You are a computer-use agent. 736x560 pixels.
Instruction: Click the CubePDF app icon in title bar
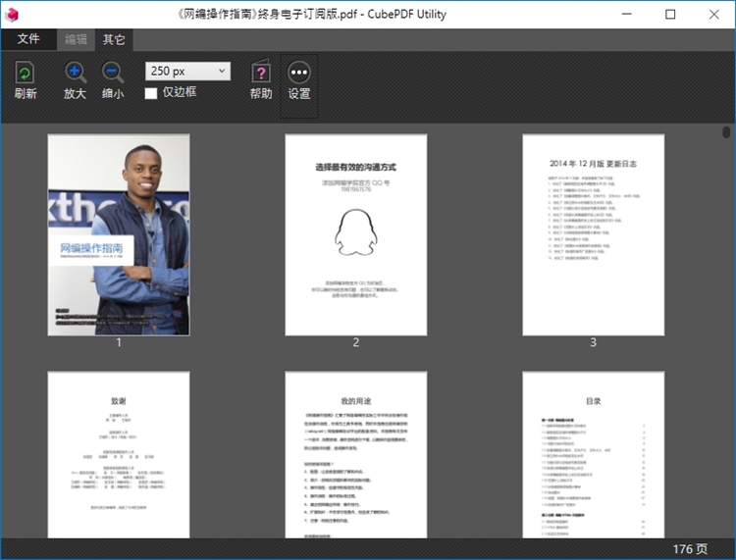pyautogui.click(x=11, y=15)
